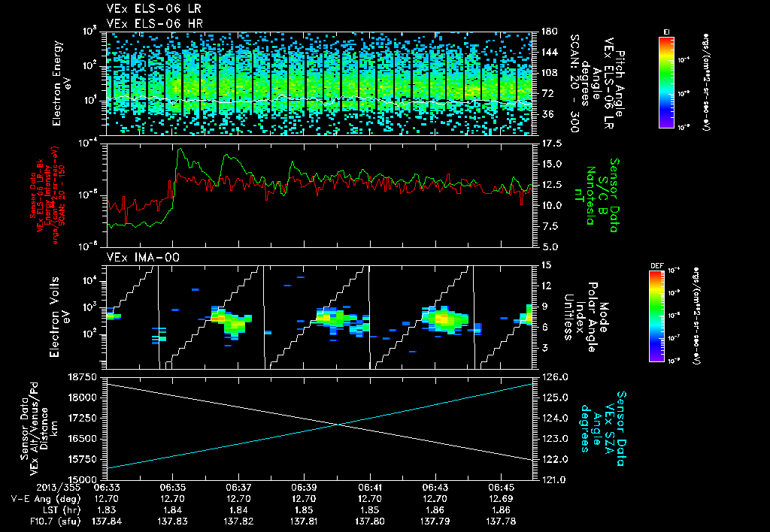770x532 pixels.
Task: Click the '06:45' time tick label
Action: click(x=501, y=488)
